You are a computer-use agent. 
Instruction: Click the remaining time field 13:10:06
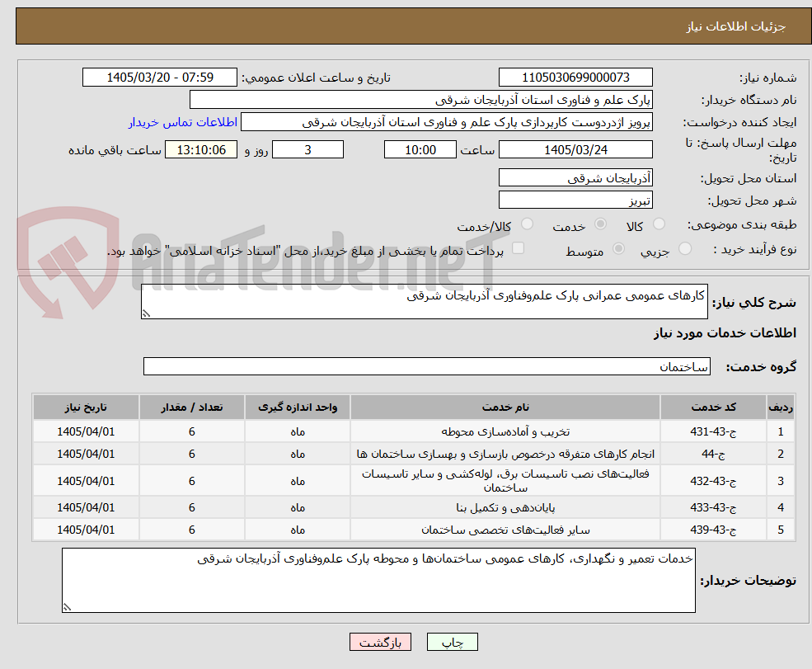(x=201, y=150)
